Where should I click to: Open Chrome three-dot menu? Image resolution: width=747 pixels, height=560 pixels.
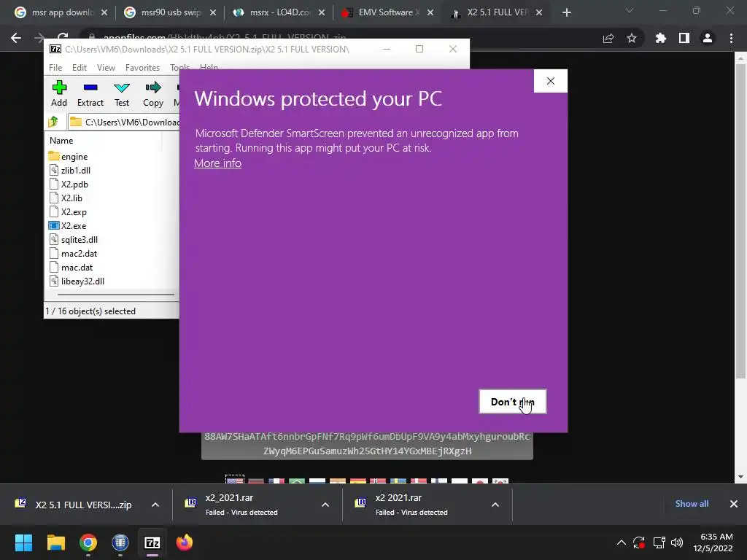731,38
